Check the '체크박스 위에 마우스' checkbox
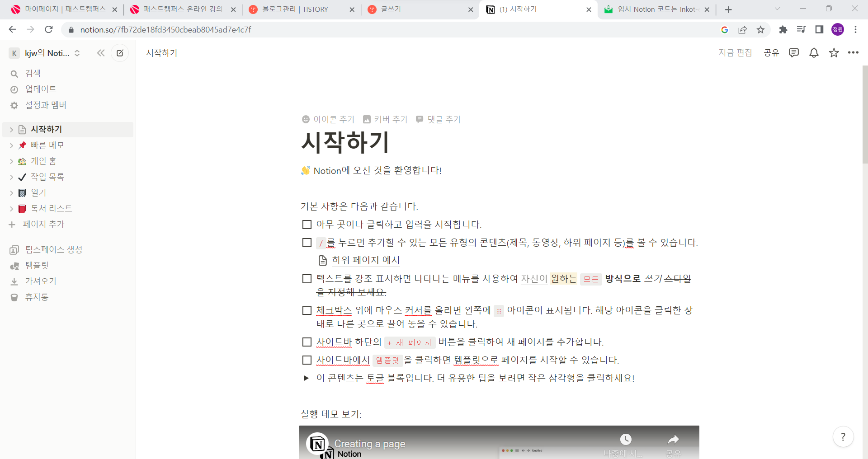Viewport: 868px width, 459px height. click(307, 310)
